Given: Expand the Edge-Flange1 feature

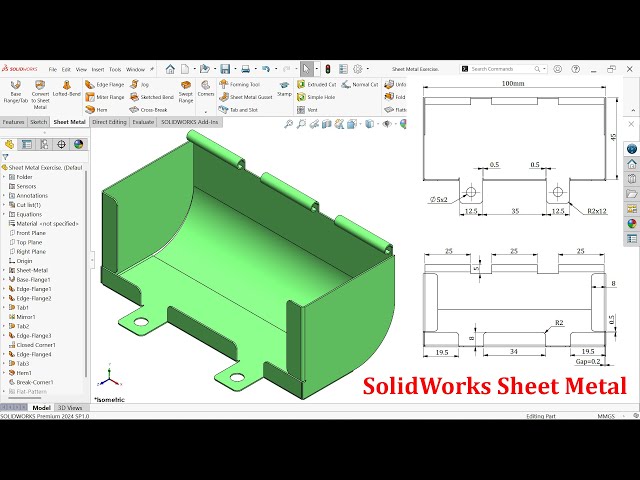Looking at the screenshot, I should click(4, 289).
